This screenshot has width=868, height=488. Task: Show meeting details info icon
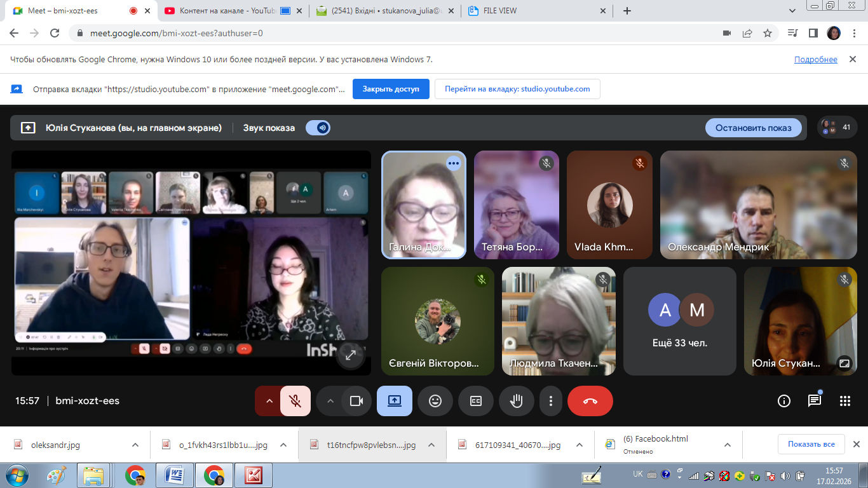[783, 401]
